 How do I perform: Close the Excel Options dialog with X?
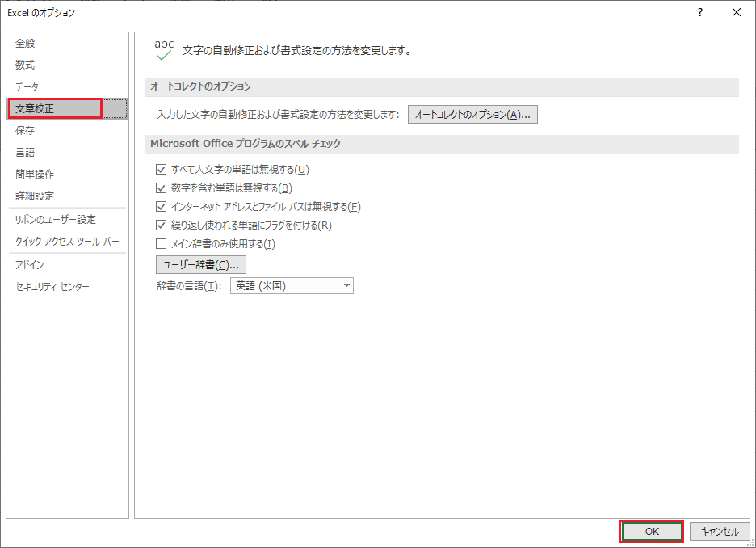(x=737, y=12)
